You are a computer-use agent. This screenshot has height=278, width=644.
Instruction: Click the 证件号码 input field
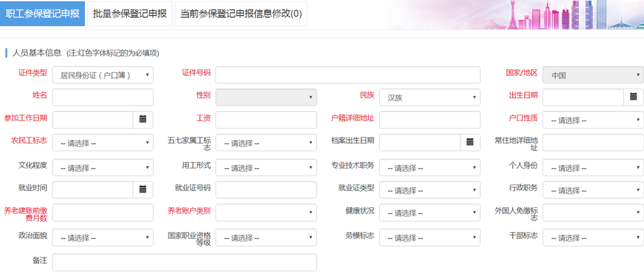point(348,75)
